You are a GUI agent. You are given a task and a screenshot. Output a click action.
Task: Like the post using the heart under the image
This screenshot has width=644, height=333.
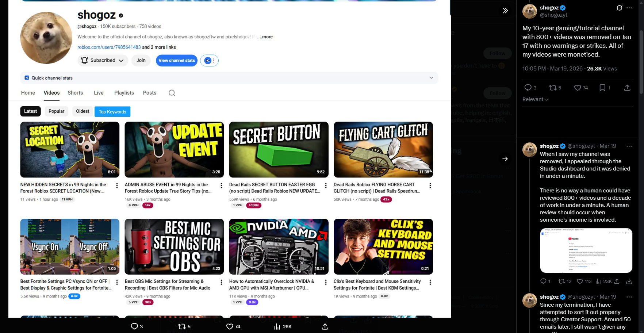[x=230, y=326]
